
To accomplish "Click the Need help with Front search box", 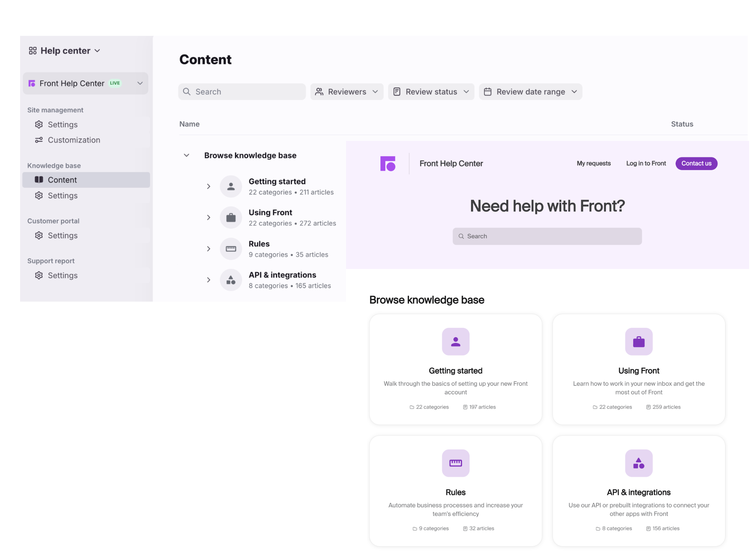I will 547,236.
